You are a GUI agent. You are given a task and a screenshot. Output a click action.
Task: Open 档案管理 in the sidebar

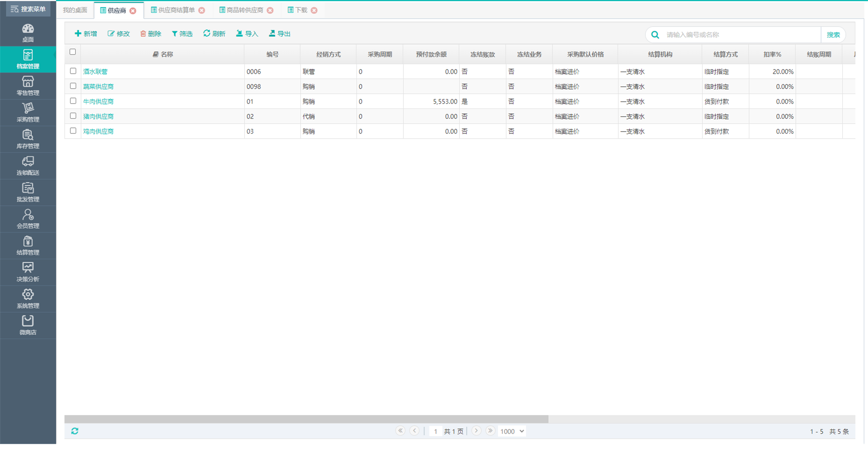(x=28, y=59)
